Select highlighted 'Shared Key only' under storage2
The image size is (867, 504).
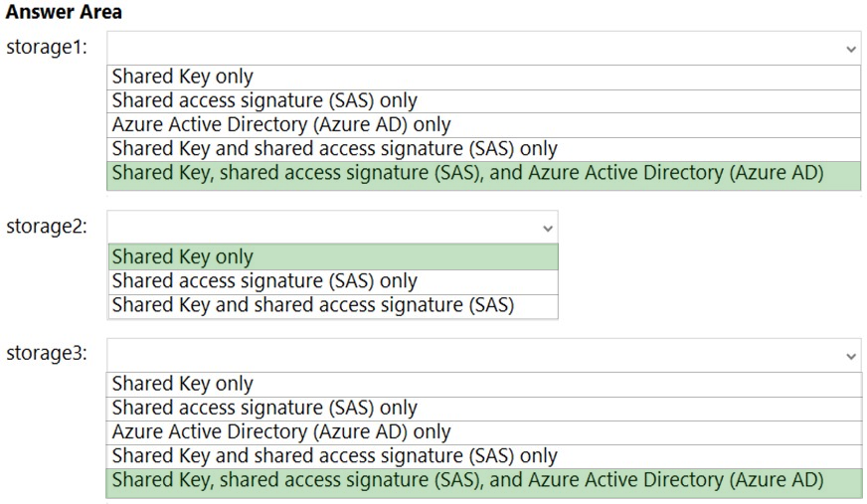pyautogui.click(x=333, y=257)
